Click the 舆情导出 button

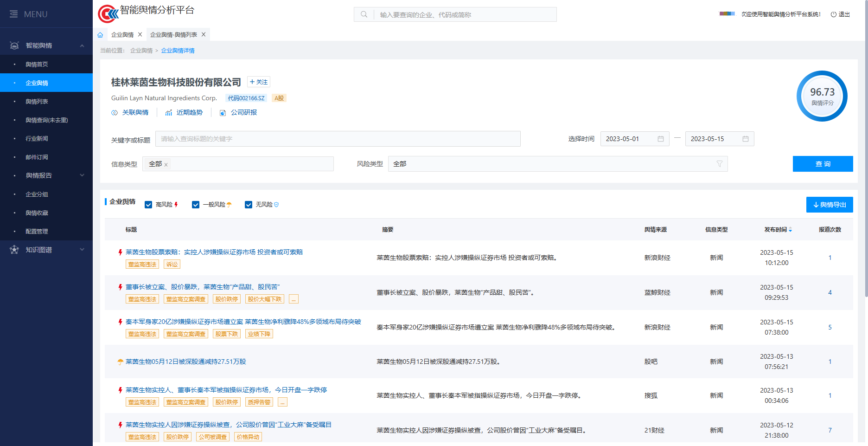coord(830,205)
